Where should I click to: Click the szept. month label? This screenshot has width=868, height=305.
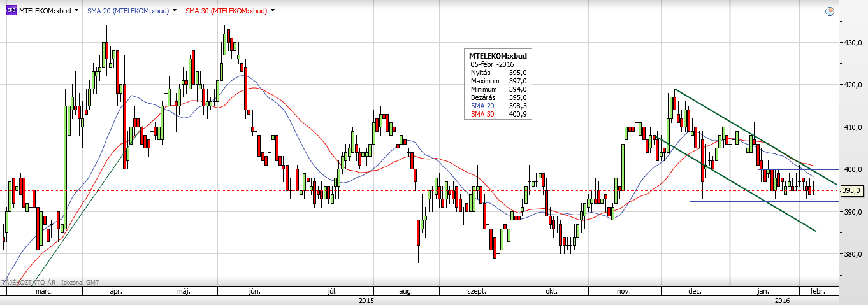(x=476, y=291)
